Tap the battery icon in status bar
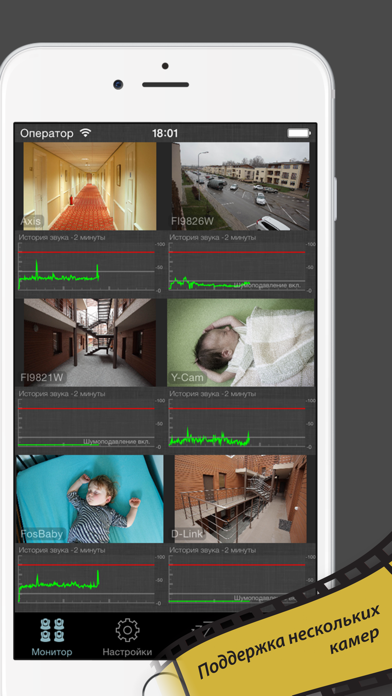This screenshot has width=392, height=696. (299, 133)
